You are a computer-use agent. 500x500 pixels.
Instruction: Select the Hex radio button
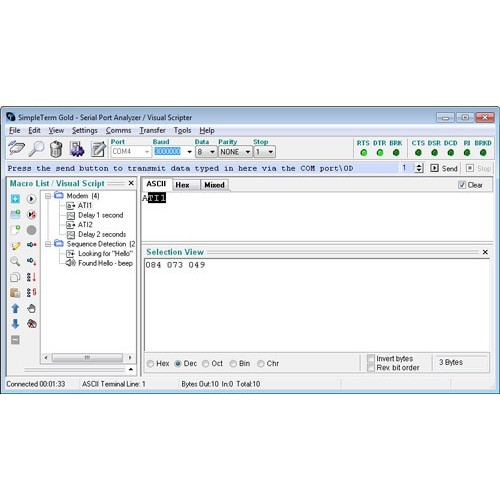click(x=150, y=364)
